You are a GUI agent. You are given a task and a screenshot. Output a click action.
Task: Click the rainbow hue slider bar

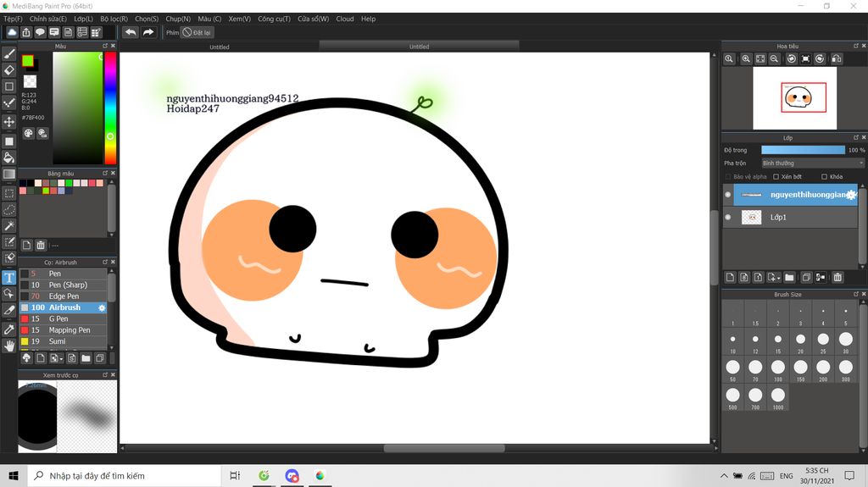coord(111,108)
